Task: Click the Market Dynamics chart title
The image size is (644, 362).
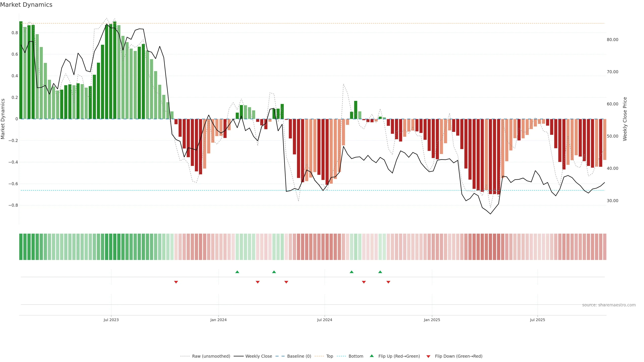Action: click(x=26, y=5)
